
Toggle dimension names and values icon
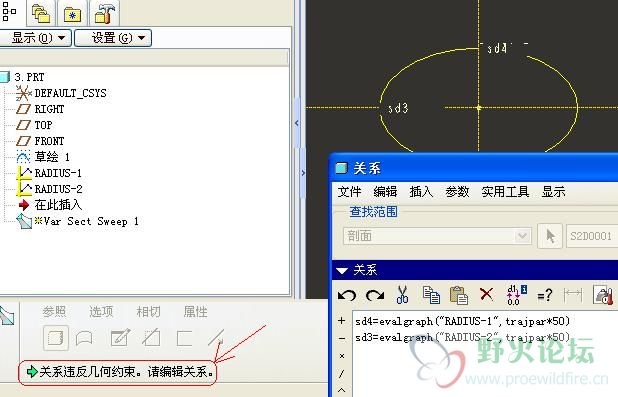pyautogui.click(x=516, y=294)
